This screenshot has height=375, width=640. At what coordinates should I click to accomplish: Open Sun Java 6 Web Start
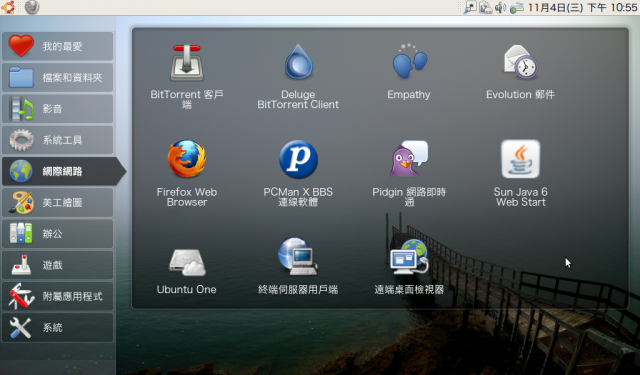[x=520, y=173]
